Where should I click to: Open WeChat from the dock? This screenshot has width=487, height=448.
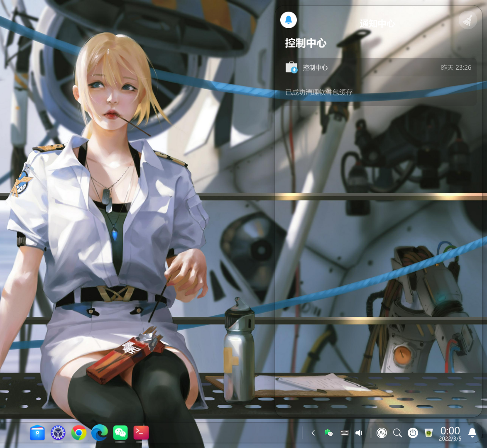pyautogui.click(x=120, y=433)
